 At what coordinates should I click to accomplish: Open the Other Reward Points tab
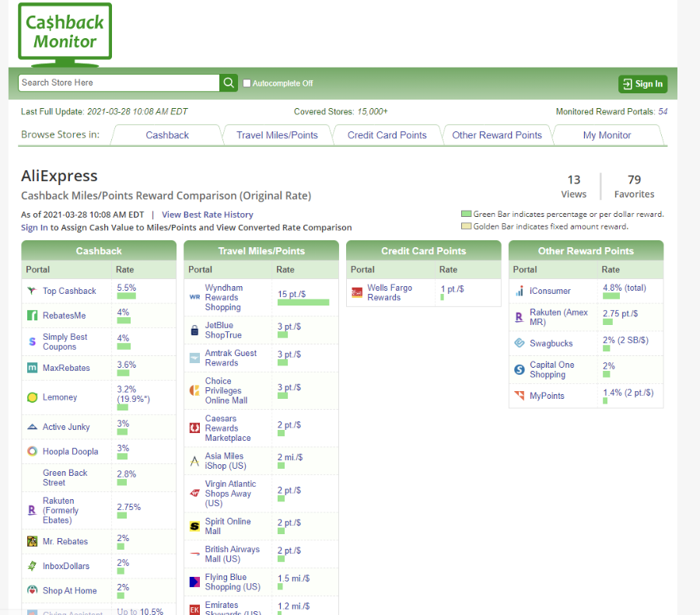pos(497,135)
